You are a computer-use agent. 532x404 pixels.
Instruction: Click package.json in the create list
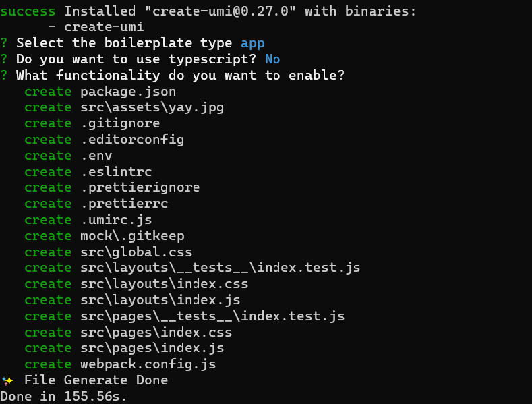coord(128,92)
